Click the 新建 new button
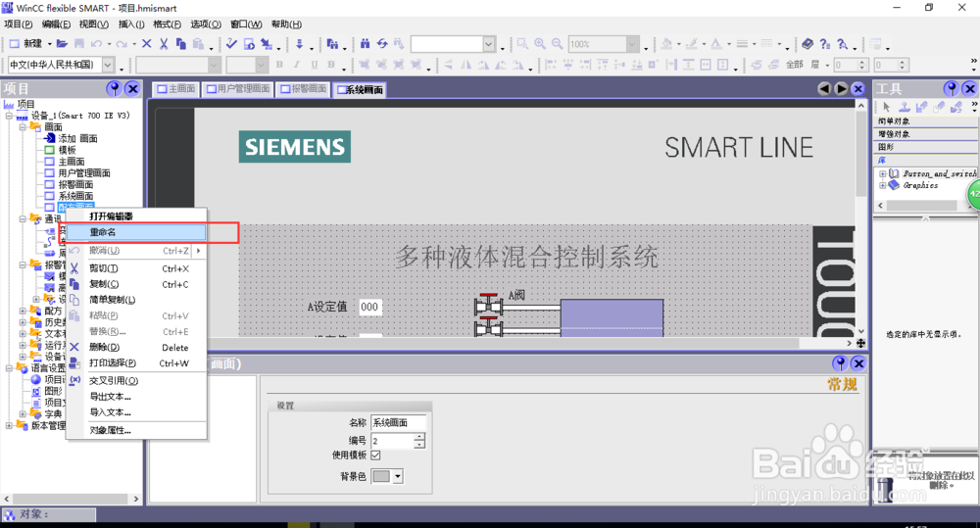Screen dimensions: 980x528 click(x=26, y=44)
